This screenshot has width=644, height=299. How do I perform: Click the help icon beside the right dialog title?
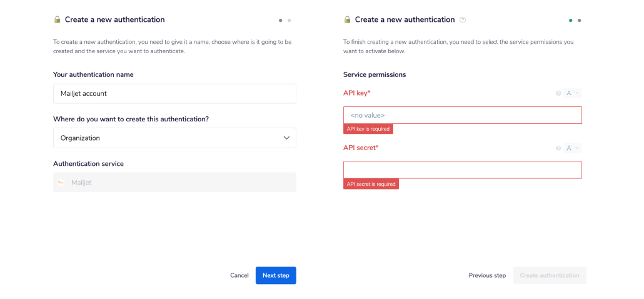coord(463,20)
